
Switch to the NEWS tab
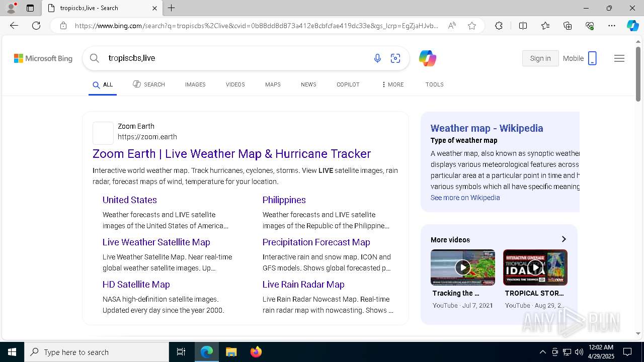(308, 84)
